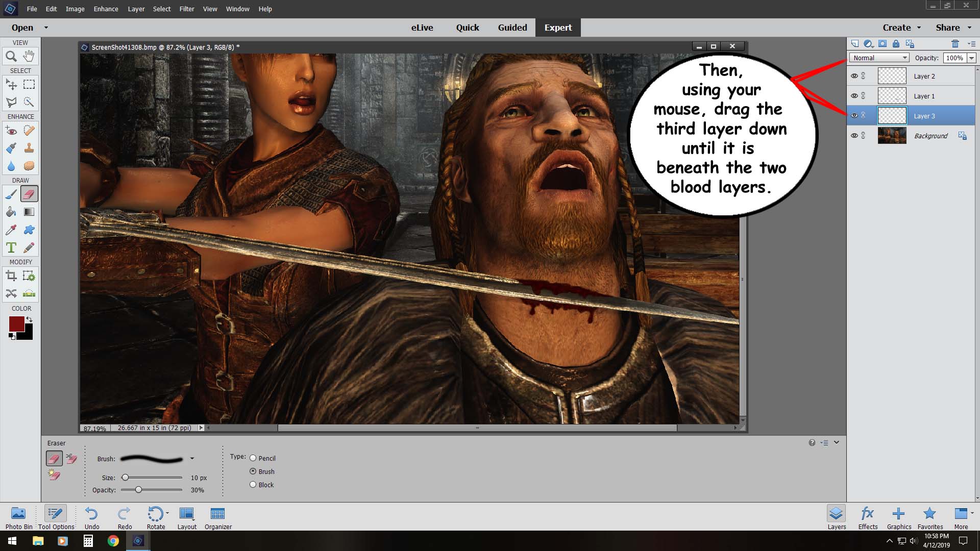
Task: Select the Red Eye Removal tool
Action: (x=11, y=131)
